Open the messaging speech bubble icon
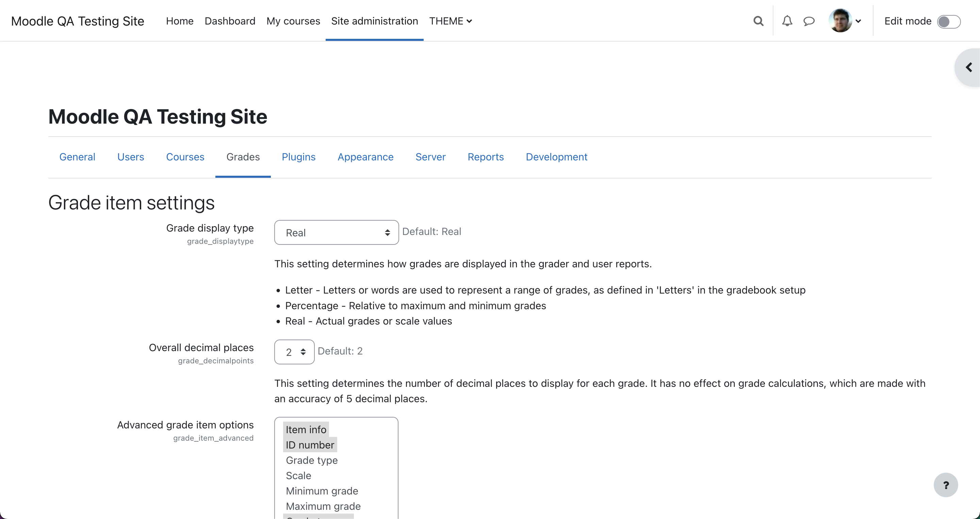Image resolution: width=980 pixels, height=519 pixels. (x=809, y=21)
